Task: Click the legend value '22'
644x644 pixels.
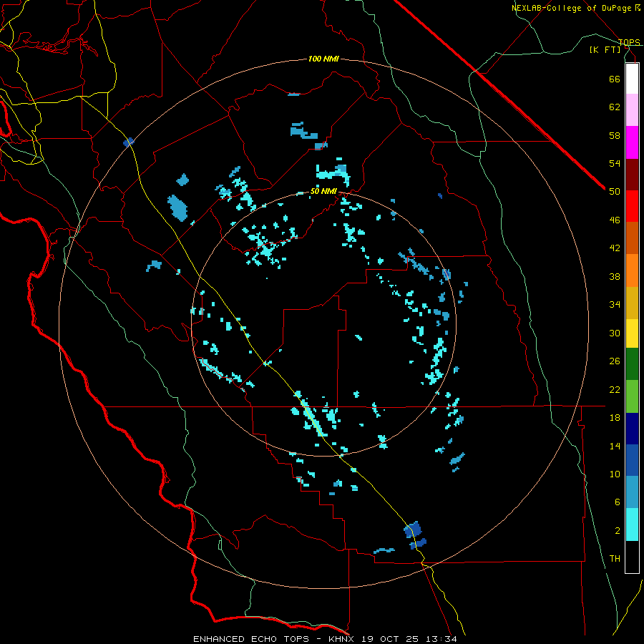Action: 615,389
